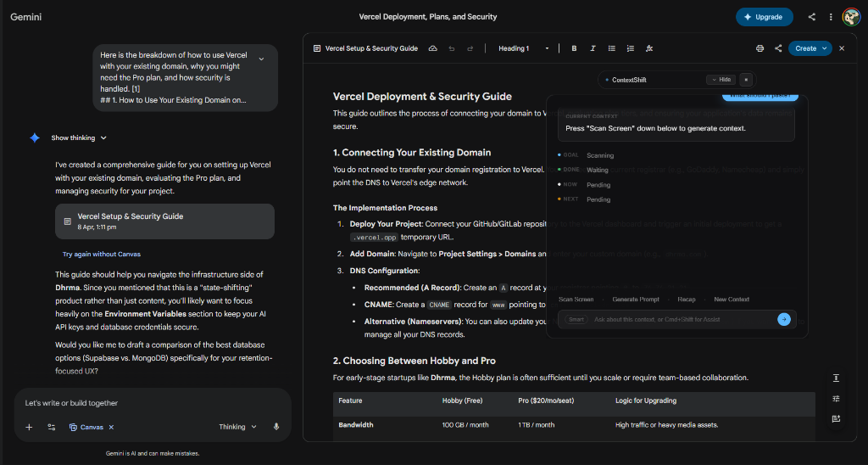
Task: Click the ContextShift title label
Action: point(629,80)
